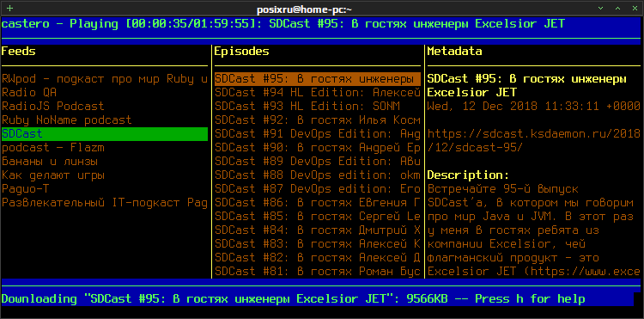644x319 pixels.
Task: Select the Бананы и линзы feed
Action: pos(50,162)
